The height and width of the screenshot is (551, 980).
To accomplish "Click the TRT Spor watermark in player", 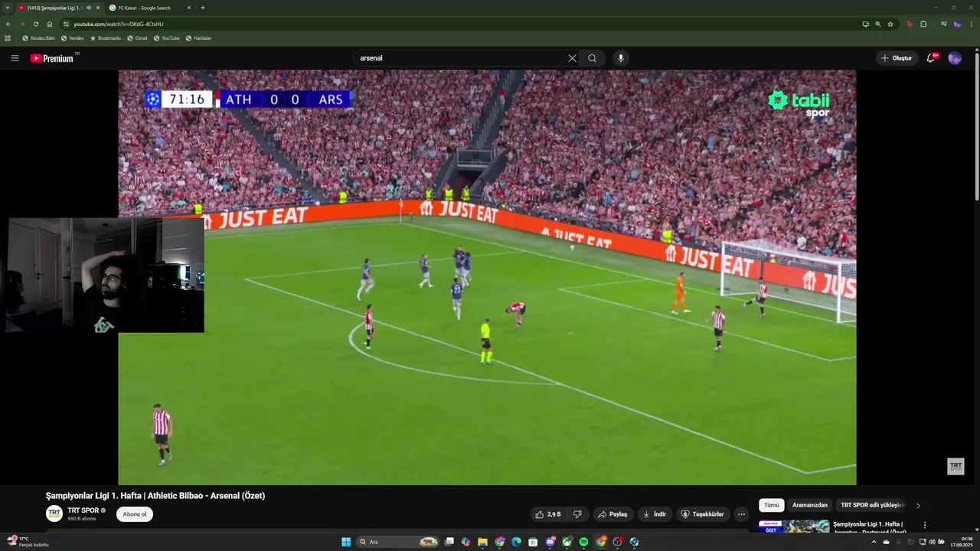I will tap(955, 466).
